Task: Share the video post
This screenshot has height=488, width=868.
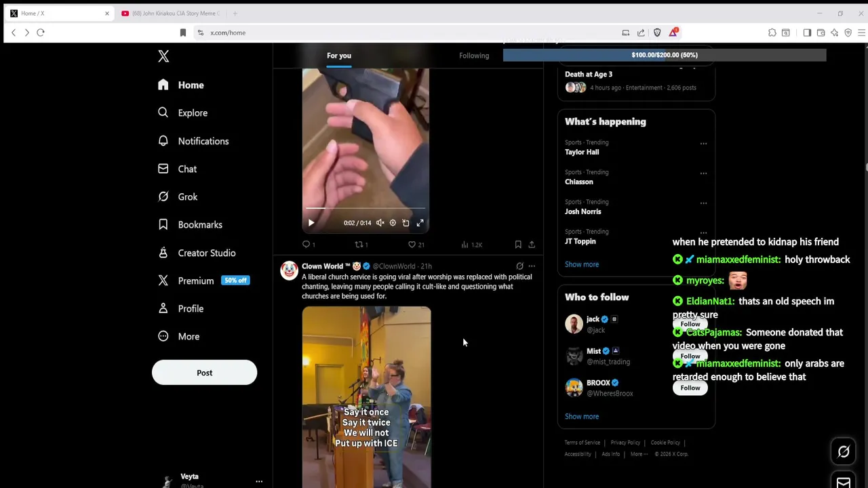Action: [532, 245]
